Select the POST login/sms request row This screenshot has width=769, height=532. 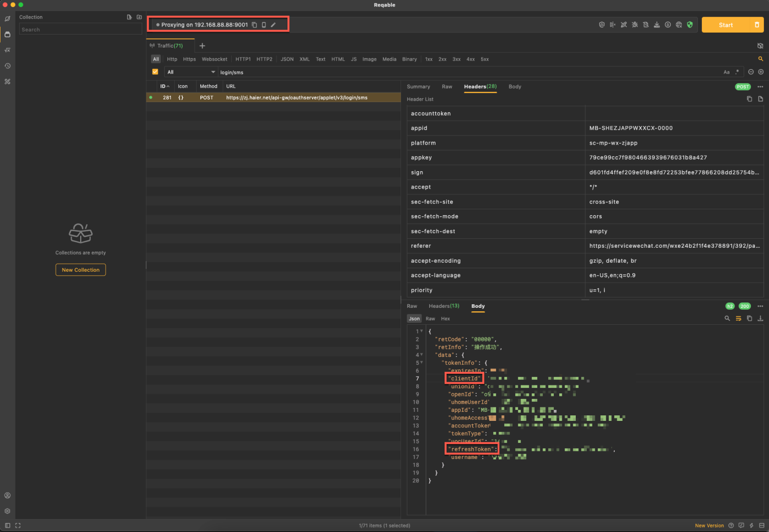(273, 98)
